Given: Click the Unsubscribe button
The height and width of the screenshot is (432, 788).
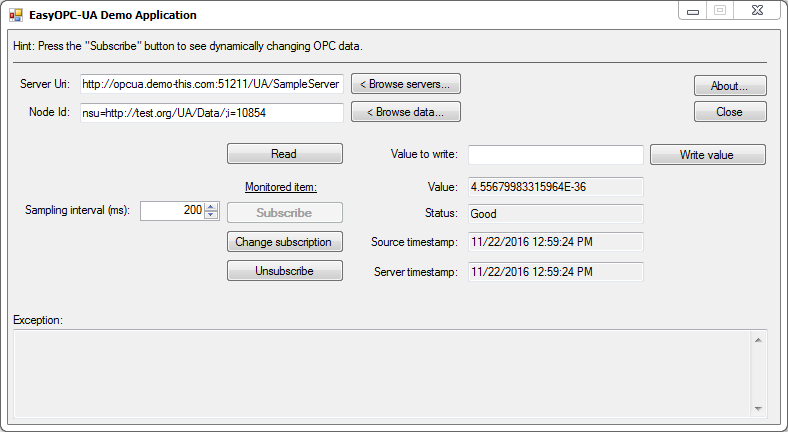Looking at the screenshot, I should [x=285, y=271].
